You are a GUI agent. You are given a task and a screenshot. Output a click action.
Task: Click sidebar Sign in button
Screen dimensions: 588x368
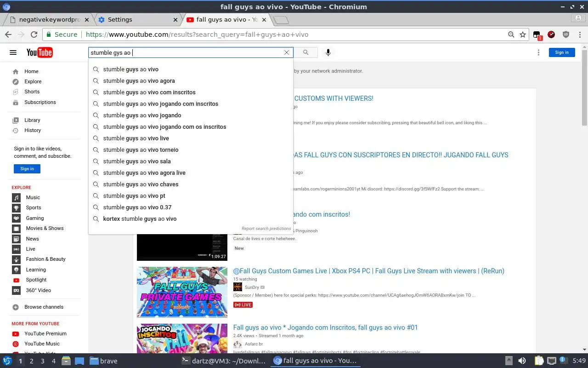pyautogui.click(x=27, y=169)
